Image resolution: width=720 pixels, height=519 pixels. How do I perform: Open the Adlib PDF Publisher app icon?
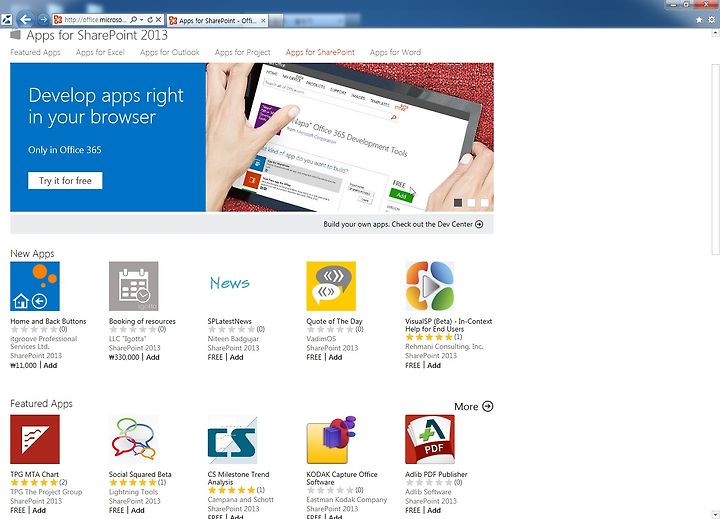coord(430,439)
